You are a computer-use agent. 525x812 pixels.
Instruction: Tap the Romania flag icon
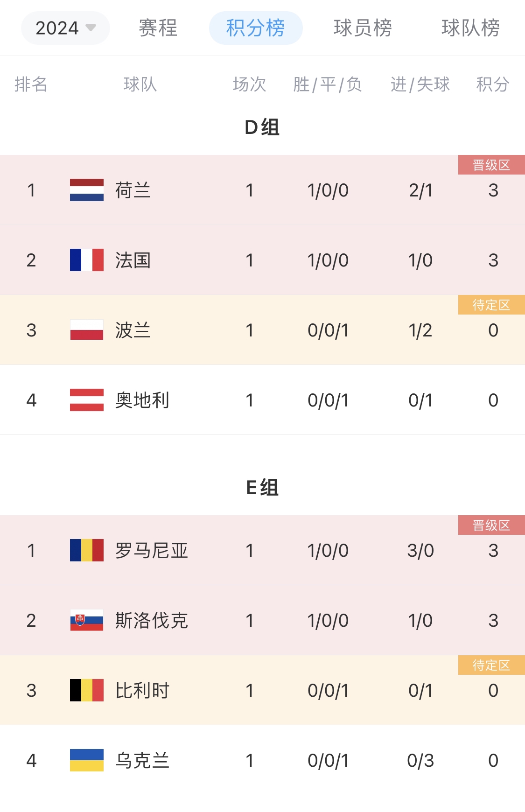pyautogui.click(x=87, y=550)
